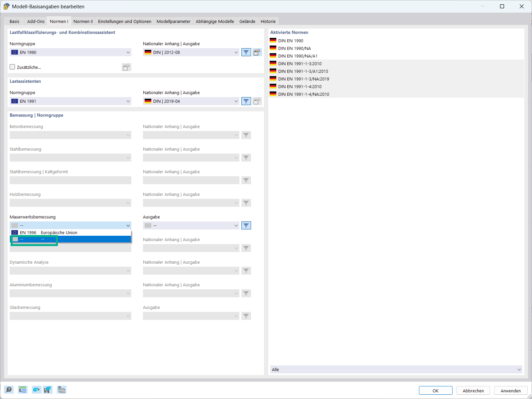Click the filter icon in Glasbemessung row
This screenshot has width=532, height=399.
(246, 316)
